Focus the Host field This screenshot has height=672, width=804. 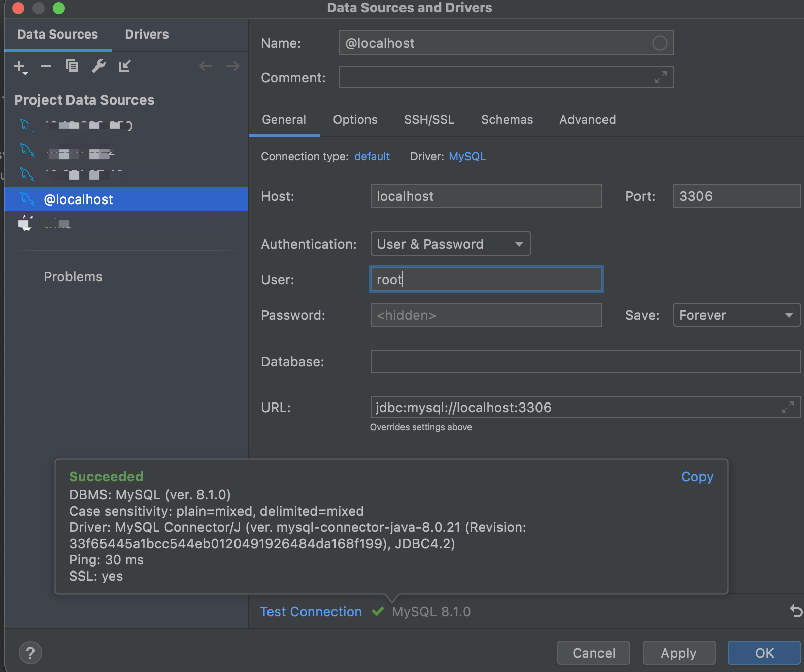[x=486, y=196]
